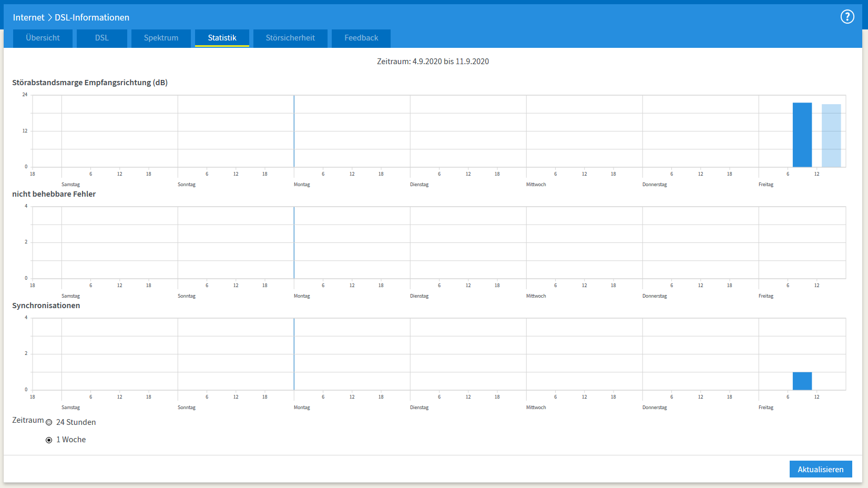Click Mittwoch label under the Synchronisationen chart
This screenshot has height=488, width=868.
coord(536,408)
